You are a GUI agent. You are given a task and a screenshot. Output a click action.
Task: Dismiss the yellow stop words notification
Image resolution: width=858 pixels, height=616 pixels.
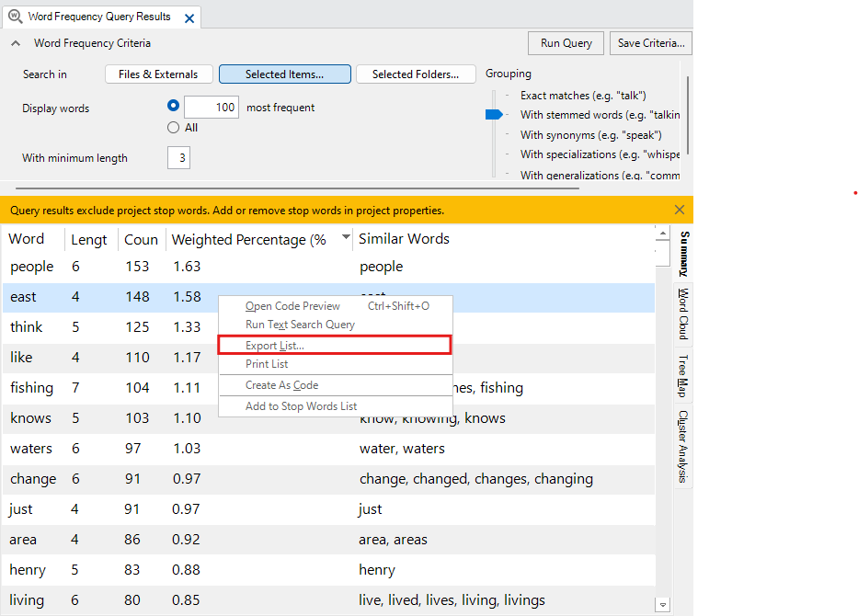[680, 210]
